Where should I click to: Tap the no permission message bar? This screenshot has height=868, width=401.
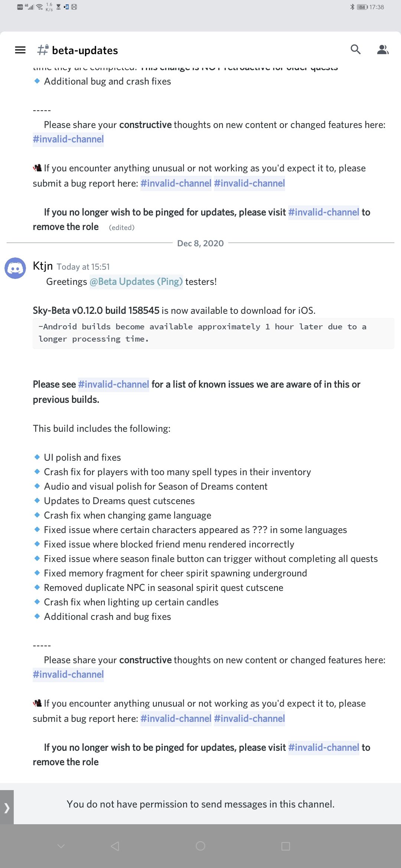coord(200,804)
